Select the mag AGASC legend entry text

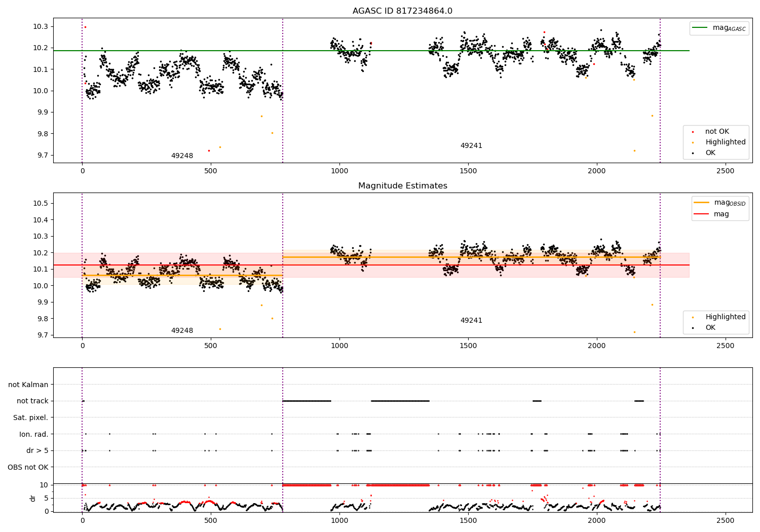pos(729,28)
